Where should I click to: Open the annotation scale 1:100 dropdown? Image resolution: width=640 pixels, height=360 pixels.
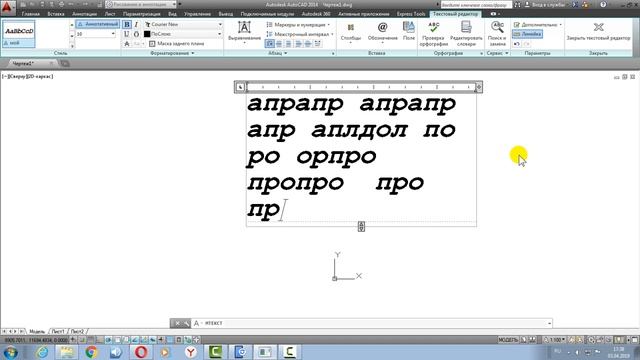555,340
